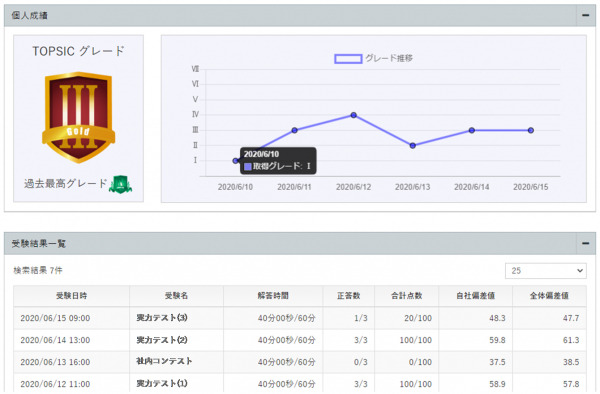Collapse the 個人成績 panel

tap(585, 15)
